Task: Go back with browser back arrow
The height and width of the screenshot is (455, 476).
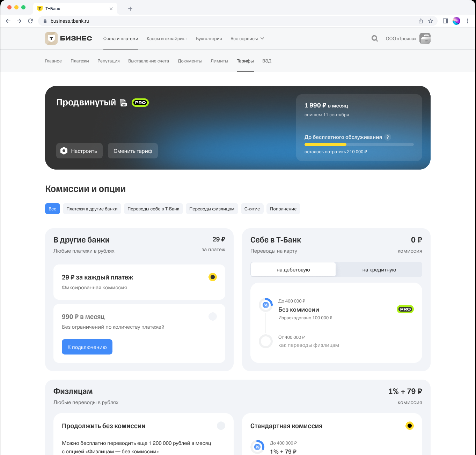Action: tap(8, 21)
